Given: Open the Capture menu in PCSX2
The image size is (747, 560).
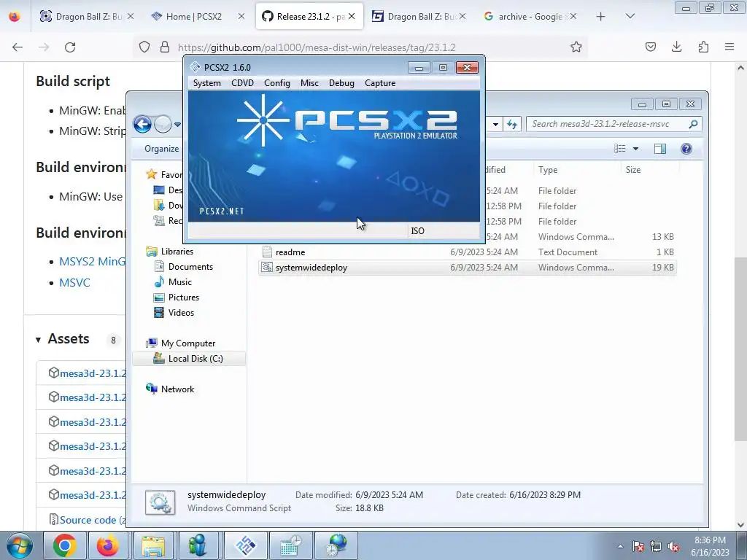Looking at the screenshot, I should [380, 83].
